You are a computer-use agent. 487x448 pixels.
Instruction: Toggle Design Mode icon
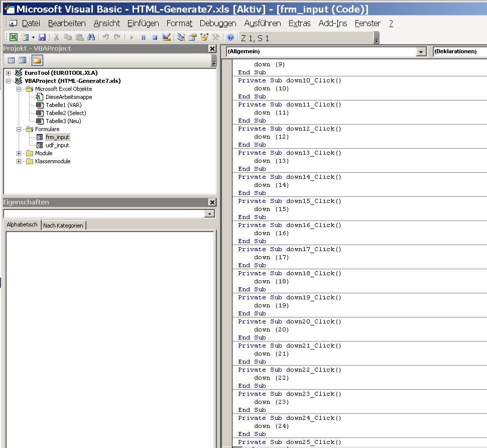coord(167,38)
